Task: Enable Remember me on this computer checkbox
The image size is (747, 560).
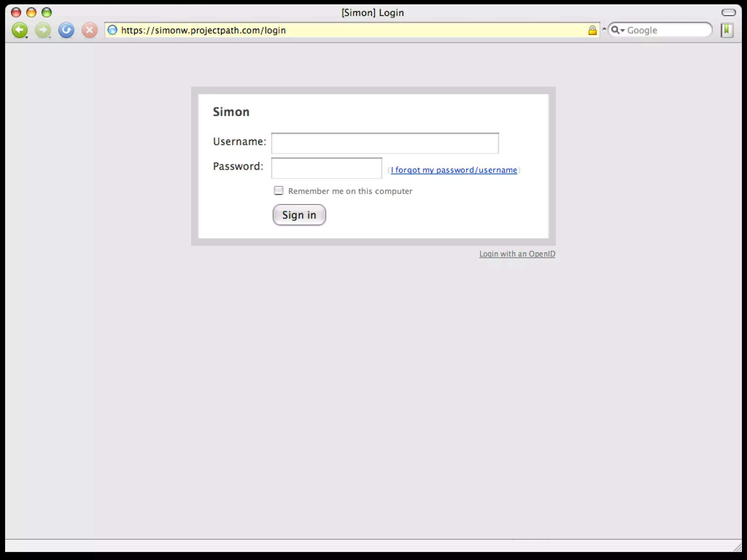Action: (279, 191)
